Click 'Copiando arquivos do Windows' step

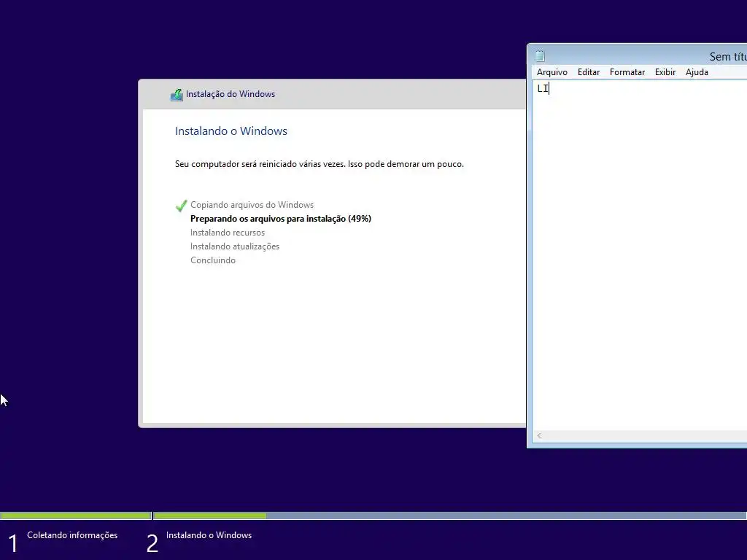point(252,205)
